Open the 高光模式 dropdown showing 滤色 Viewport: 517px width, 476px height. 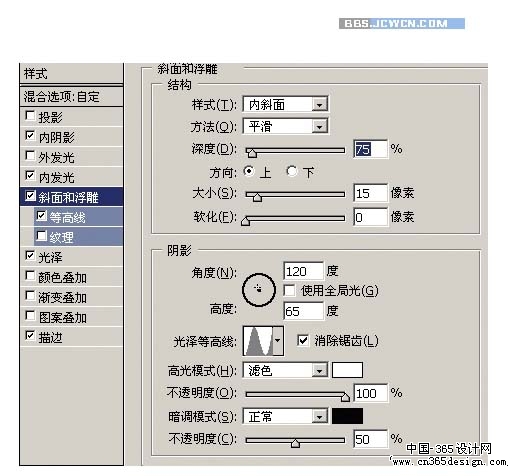pos(286,370)
